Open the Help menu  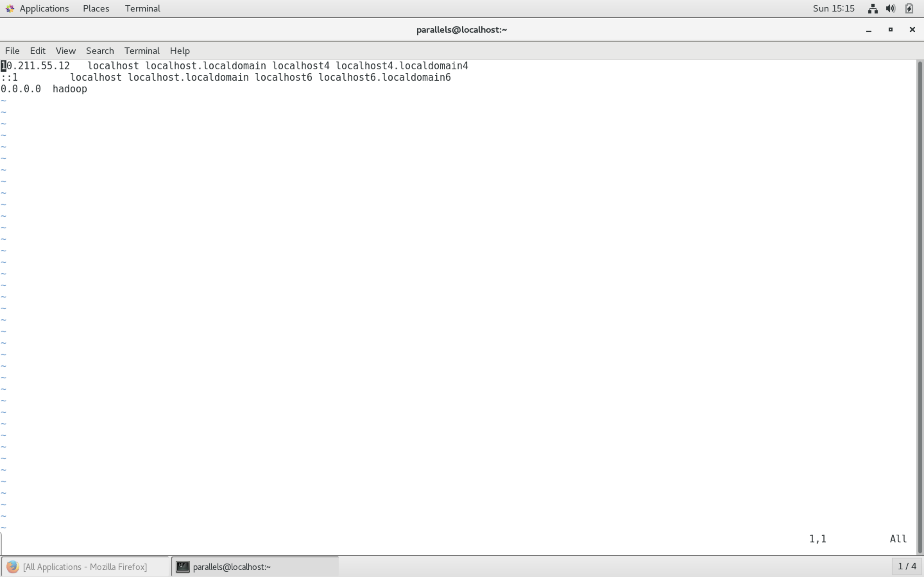(x=180, y=51)
